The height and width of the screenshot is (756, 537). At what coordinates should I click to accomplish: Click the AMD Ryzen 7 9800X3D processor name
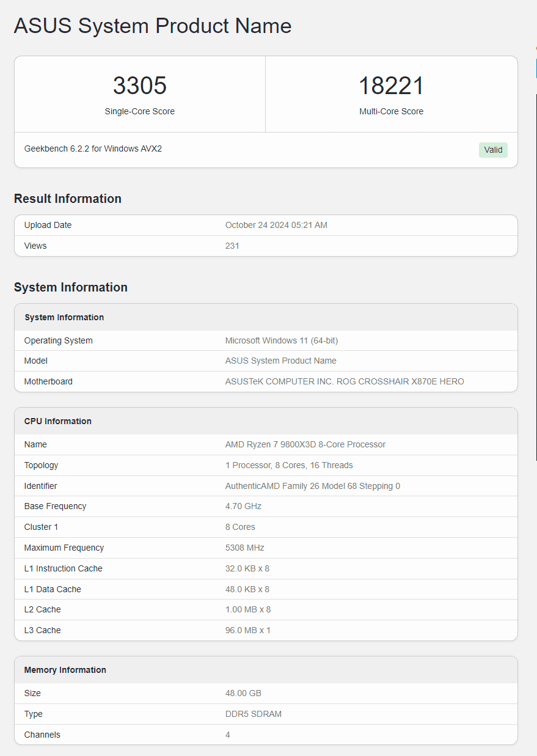tap(305, 444)
